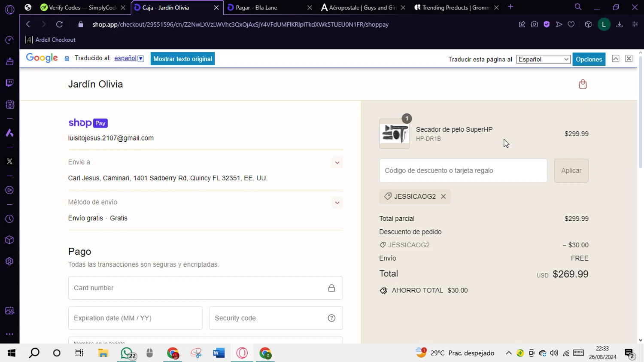Click the 'Opciones' translate button
The image size is (644, 362).
[x=589, y=59]
